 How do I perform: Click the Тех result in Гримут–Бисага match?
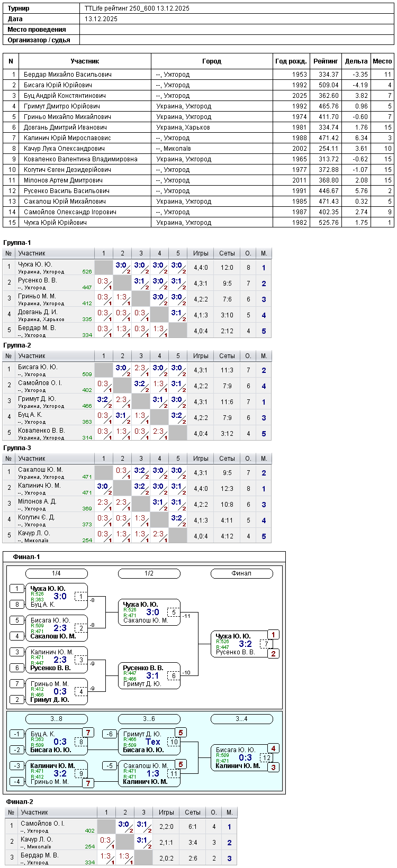pyautogui.click(x=153, y=742)
